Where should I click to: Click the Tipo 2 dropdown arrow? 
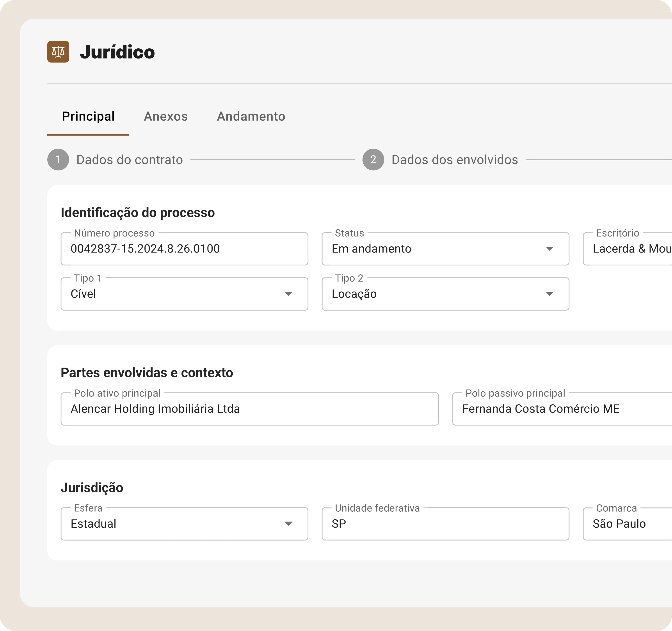550,294
